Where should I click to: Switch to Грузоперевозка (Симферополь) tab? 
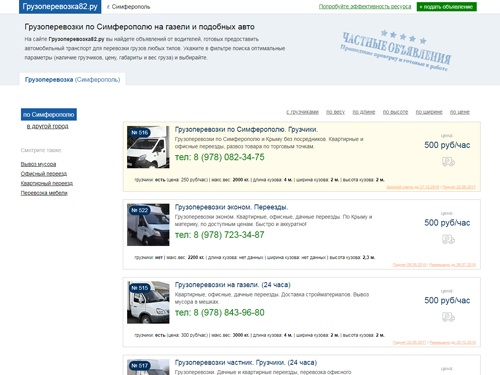click(72, 79)
